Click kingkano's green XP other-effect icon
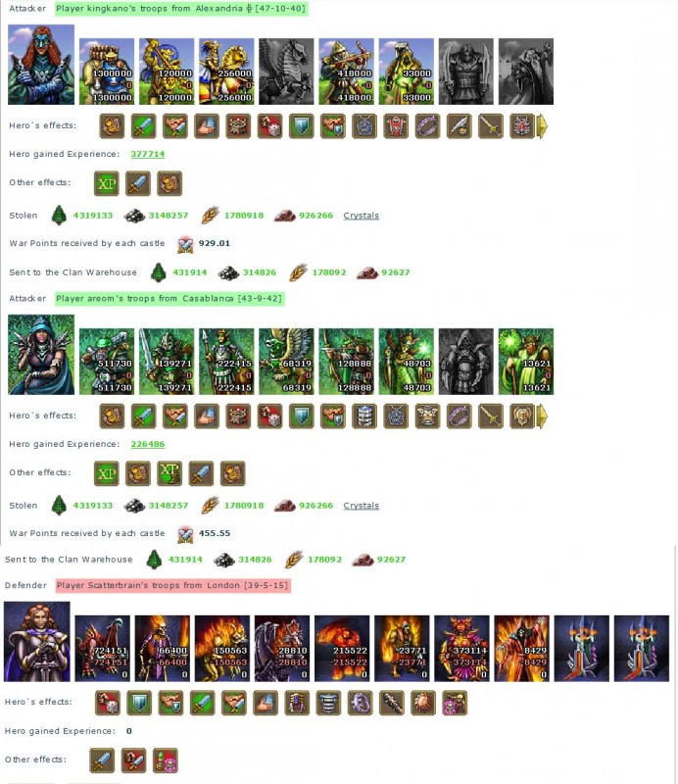Image resolution: width=678 pixels, height=784 pixels. point(107,183)
